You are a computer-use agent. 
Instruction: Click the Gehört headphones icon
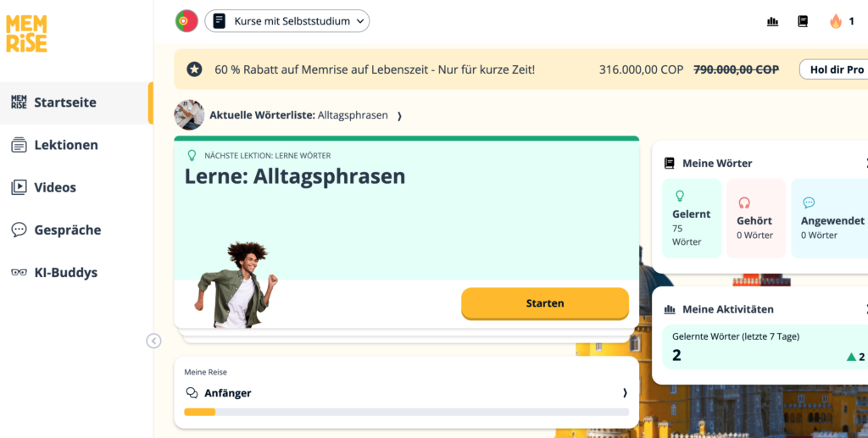click(x=744, y=203)
